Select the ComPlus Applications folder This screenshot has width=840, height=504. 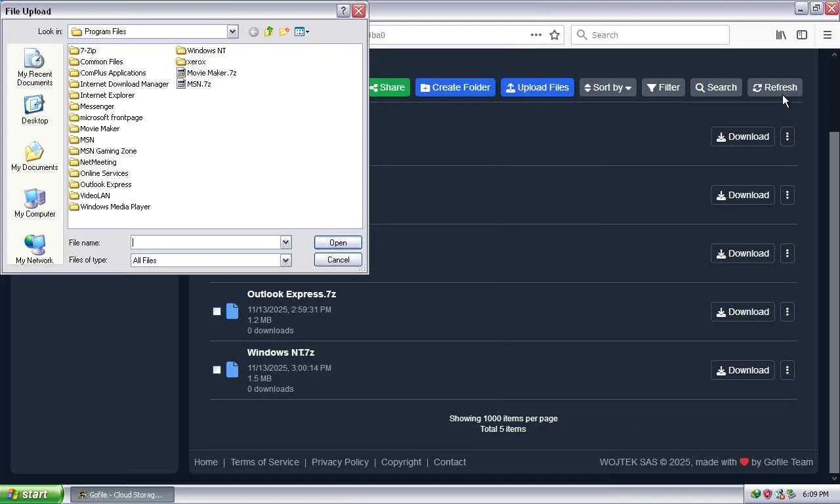(108, 73)
